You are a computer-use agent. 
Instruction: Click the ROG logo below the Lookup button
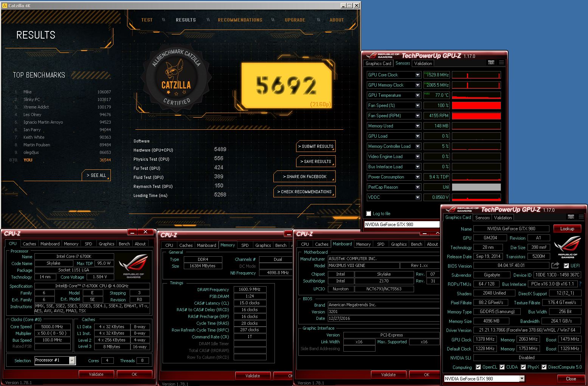pos(567,246)
